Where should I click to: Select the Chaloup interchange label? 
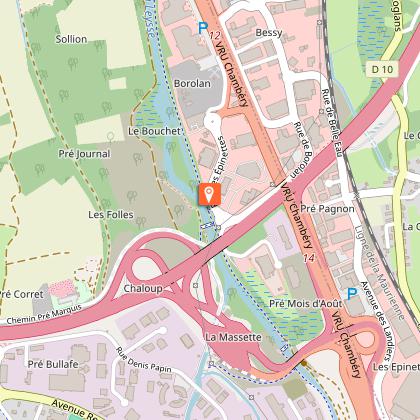143,288
